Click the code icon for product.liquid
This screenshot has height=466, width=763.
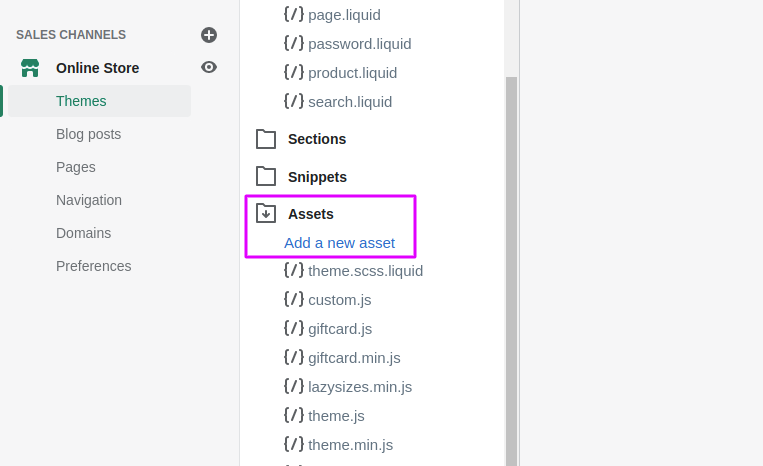tap(294, 72)
